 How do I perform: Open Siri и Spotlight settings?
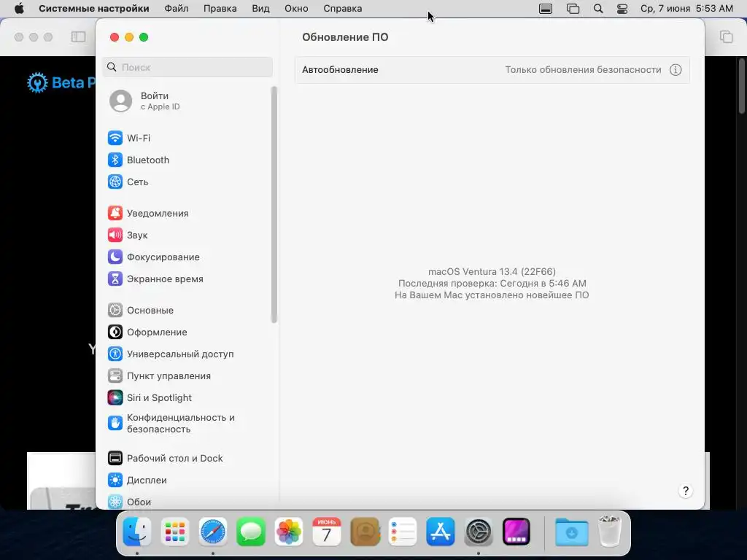click(x=150, y=398)
